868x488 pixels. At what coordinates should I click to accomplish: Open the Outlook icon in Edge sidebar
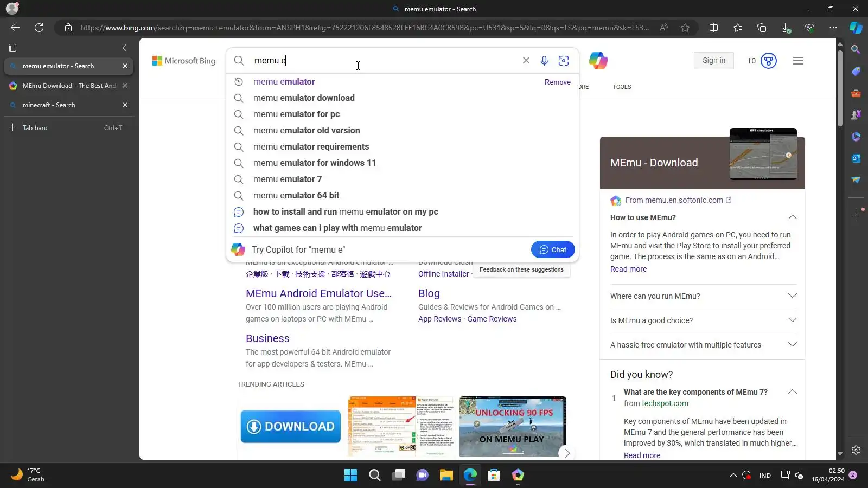(856, 158)
